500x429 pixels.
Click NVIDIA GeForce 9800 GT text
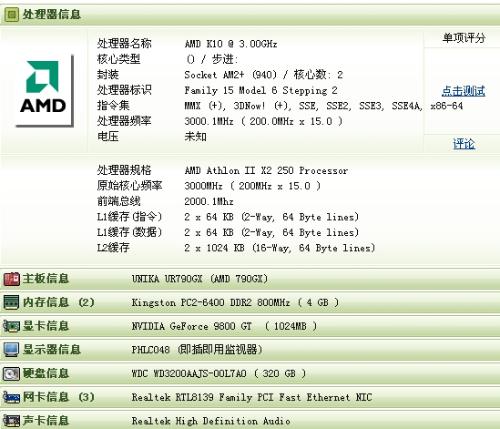[224, 326]
